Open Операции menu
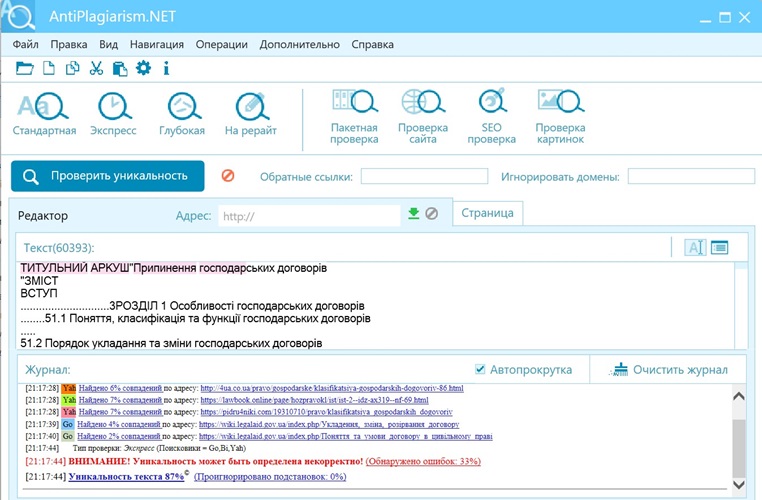The height and width of the screenshot is (500, 762). coord(222,44)
